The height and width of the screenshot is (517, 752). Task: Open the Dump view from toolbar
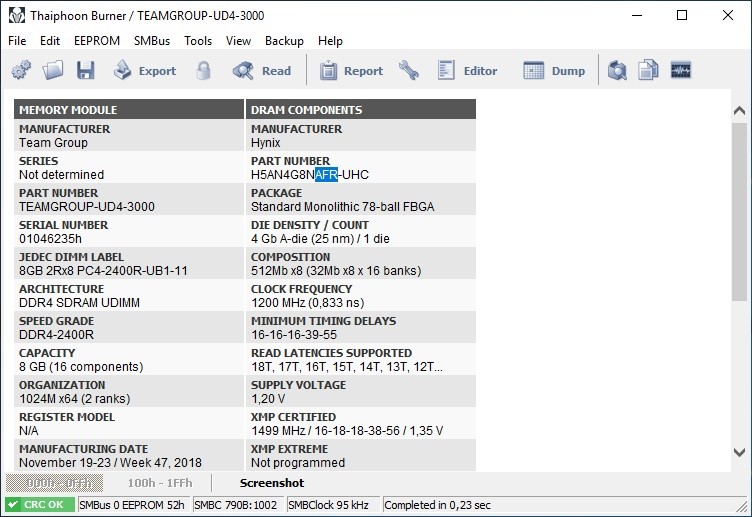click(554, 70)
